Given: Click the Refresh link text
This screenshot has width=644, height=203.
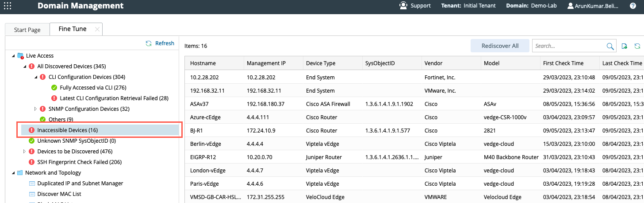Looking at the screenshot, I should tap(165, 43).
